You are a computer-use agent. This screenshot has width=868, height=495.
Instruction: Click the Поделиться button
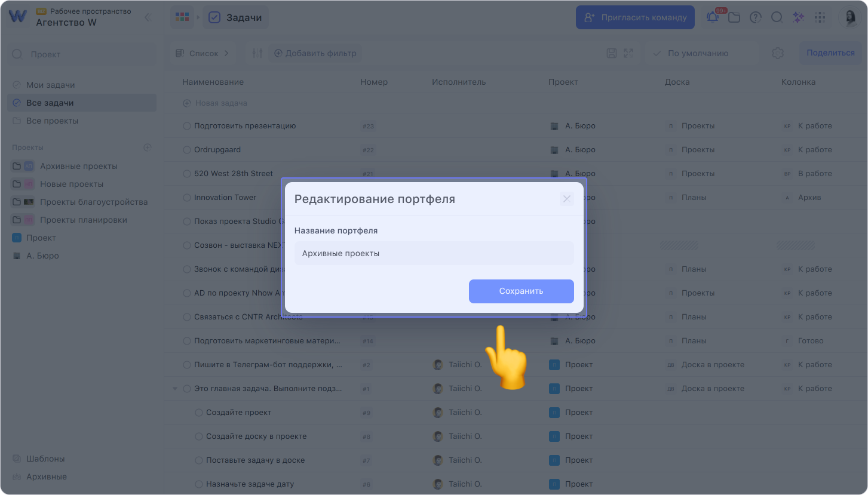point(830,53)
